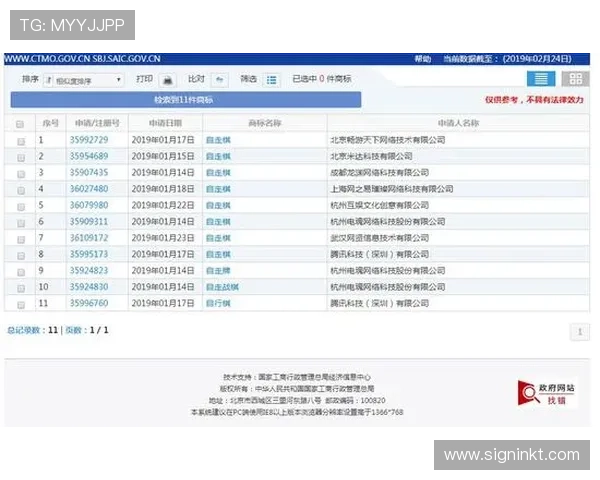This screenshot has width=600, height=480.
Task: Click the 检索到11件商标 results bar
Action: pyautogui.click(x=186, y=100)
